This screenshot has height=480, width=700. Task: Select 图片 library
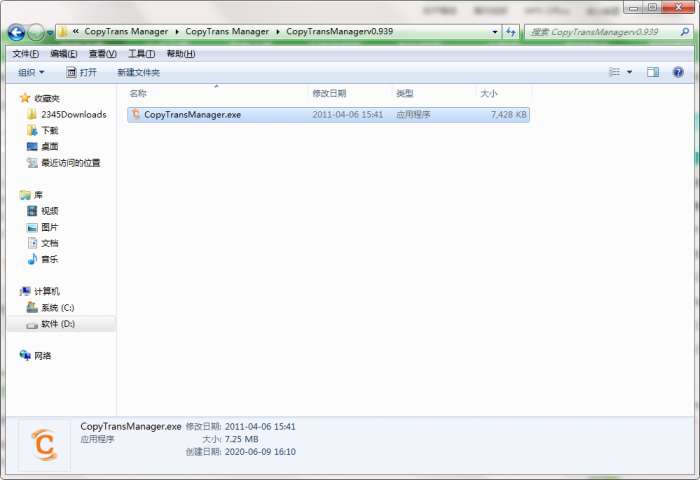[50, 227]
